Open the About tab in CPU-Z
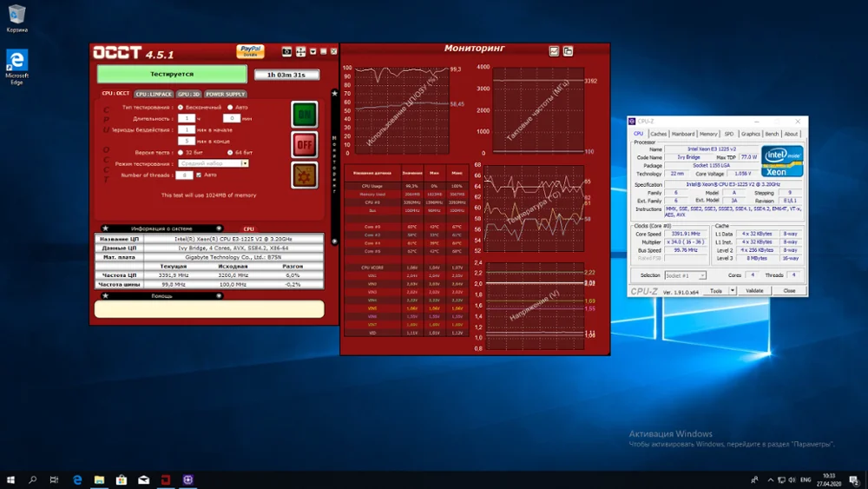868x489 pixels. [x=791, y=134]
